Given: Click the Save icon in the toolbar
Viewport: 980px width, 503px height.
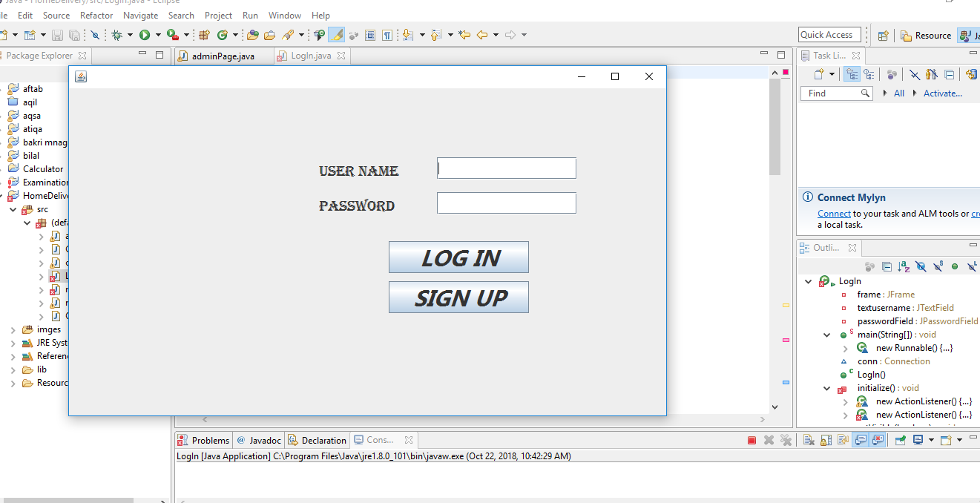Looking at the screenshot, I should click(57, 35).
